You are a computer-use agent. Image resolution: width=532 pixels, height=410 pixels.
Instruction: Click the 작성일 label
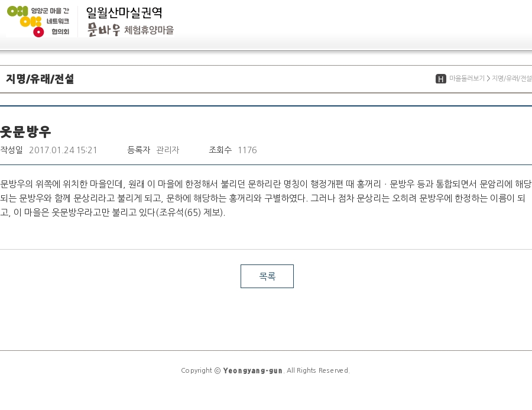pos(12,150)
